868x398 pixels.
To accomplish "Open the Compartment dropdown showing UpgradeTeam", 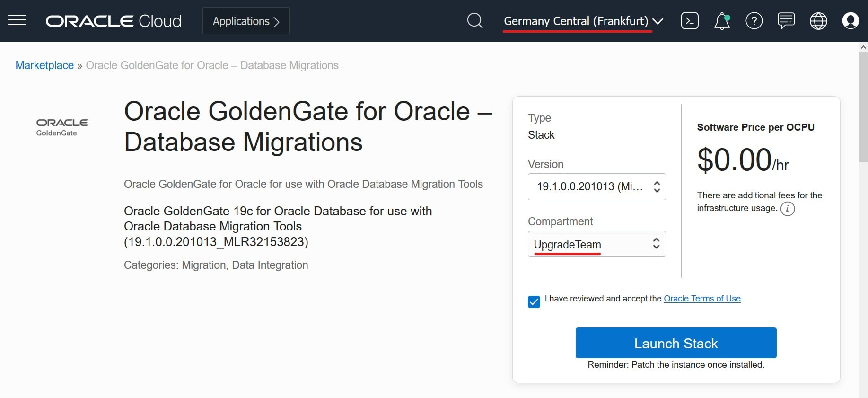I will click(x=596, y=244).
